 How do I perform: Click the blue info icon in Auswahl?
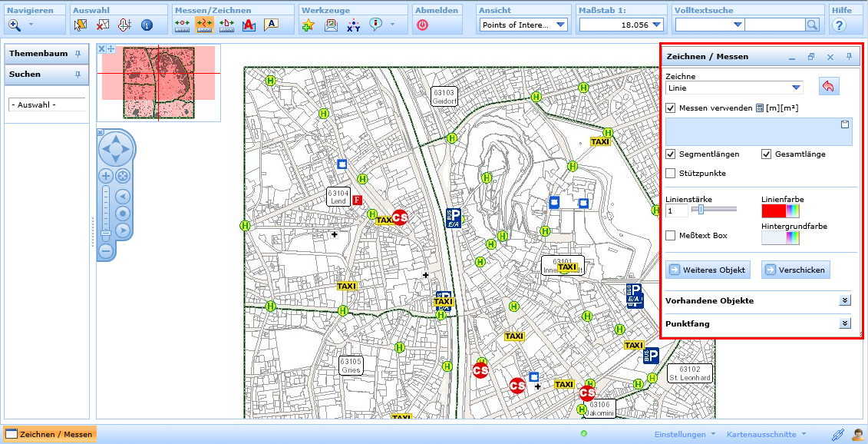pyautogui.click(x=147, y=25)
